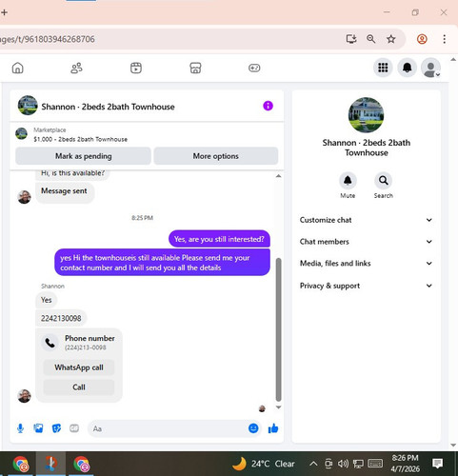
Task: Click the middle taskbar app icon
Action: (50, 464)
